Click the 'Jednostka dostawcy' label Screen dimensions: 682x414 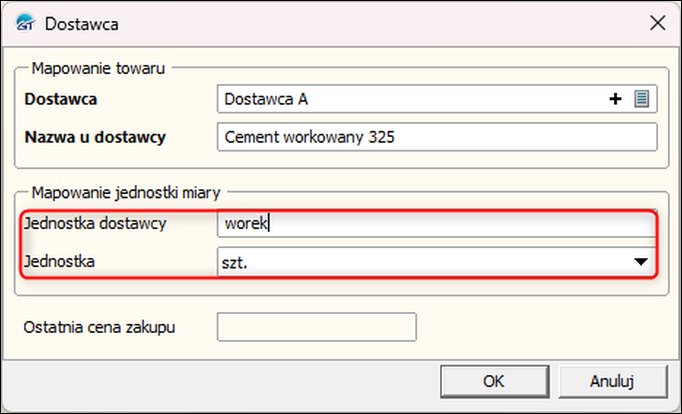point(97,224)
